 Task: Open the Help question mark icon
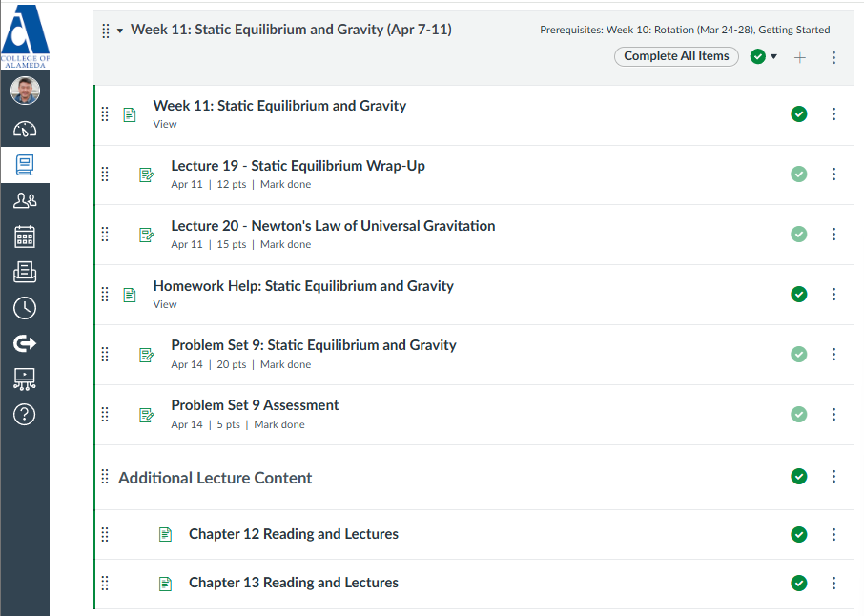(25, 415)
